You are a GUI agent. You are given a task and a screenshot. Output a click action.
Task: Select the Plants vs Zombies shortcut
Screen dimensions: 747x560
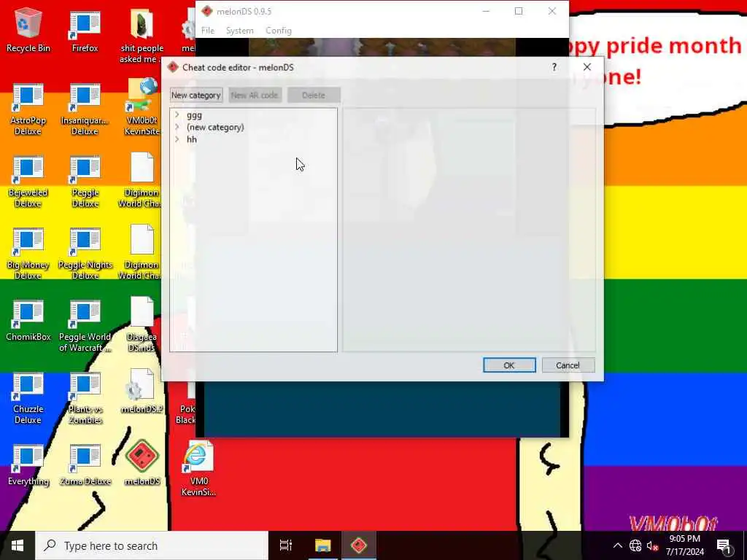85,398
